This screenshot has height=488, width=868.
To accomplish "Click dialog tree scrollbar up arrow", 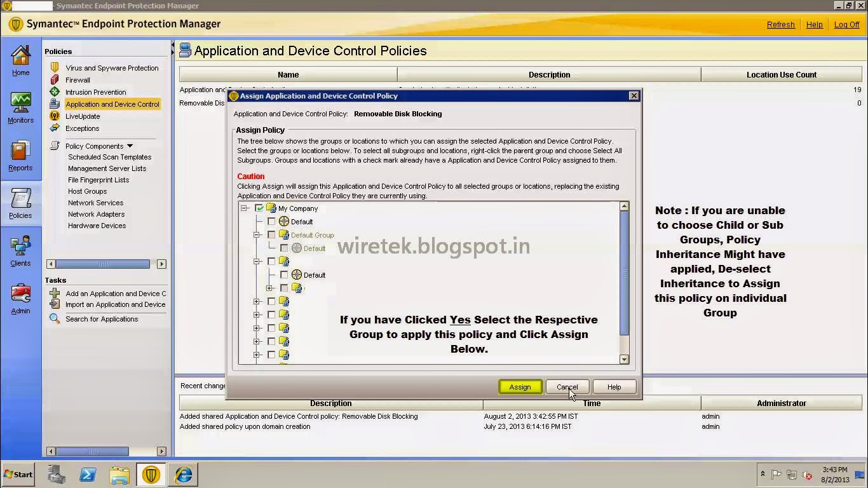I will pos(624,207).
